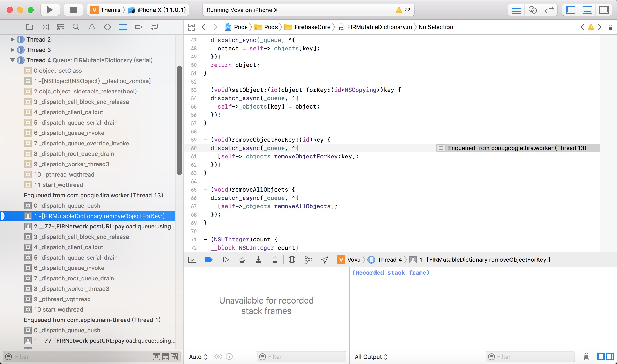Click the step out button in debugger toolbar
Viewport: 617px width, 364px height.
click(275, 260)
